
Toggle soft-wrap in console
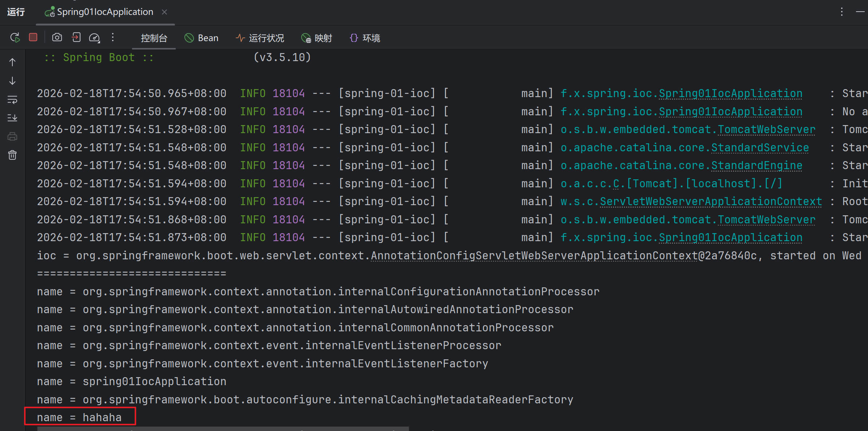point(12,99)
